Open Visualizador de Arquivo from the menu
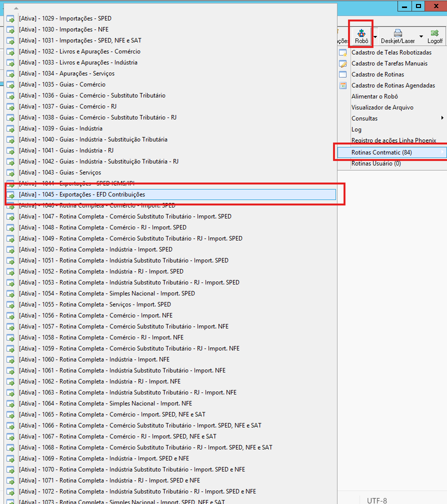447x504 pixels. pos(382,107)
